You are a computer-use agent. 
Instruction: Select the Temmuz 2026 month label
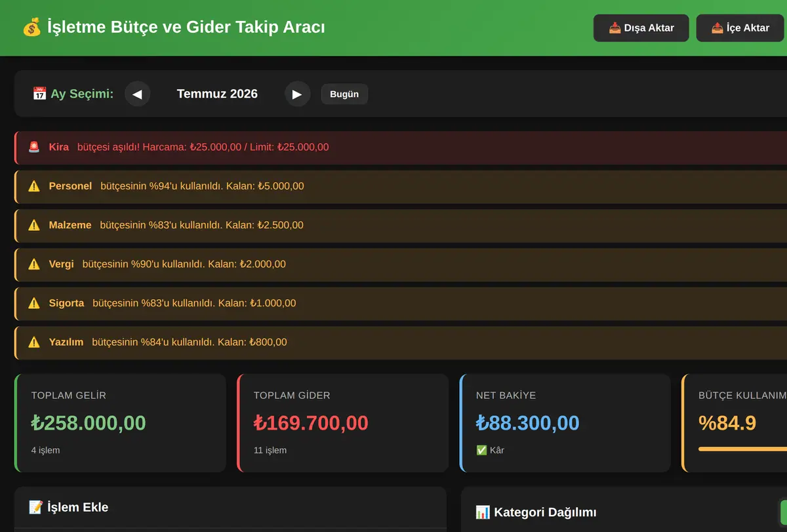217,94
